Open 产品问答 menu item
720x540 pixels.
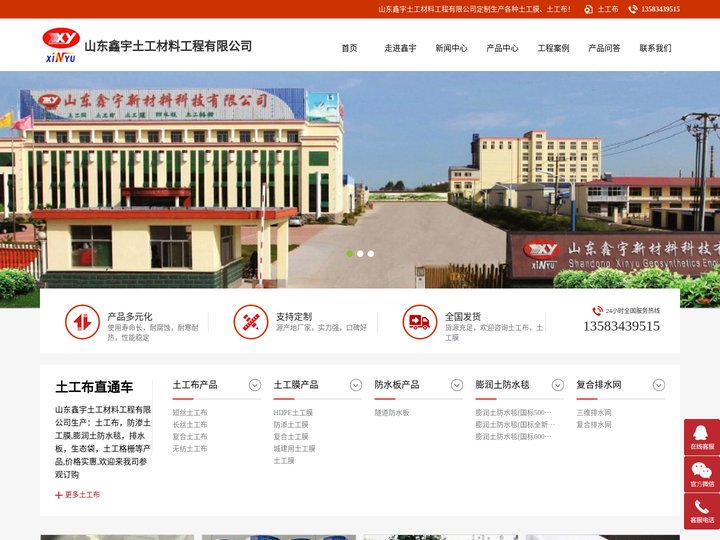point(604,48)
